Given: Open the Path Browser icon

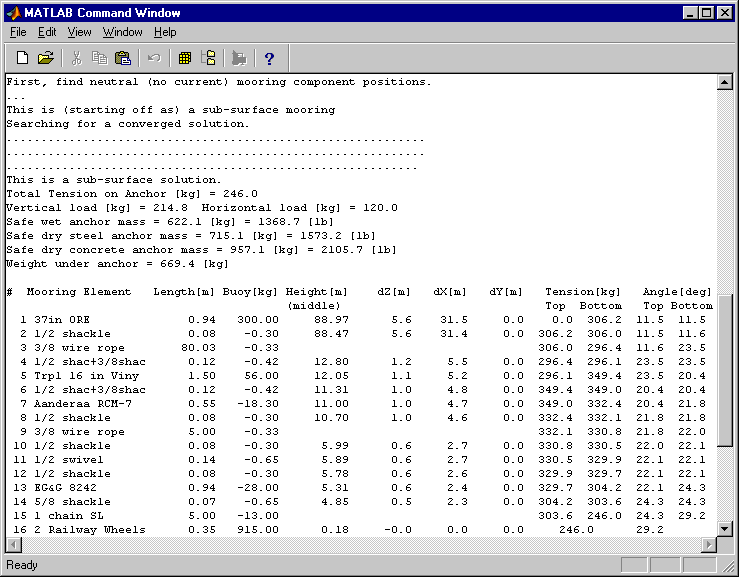Looking at the screenshot, I should (x=209, y=58).
